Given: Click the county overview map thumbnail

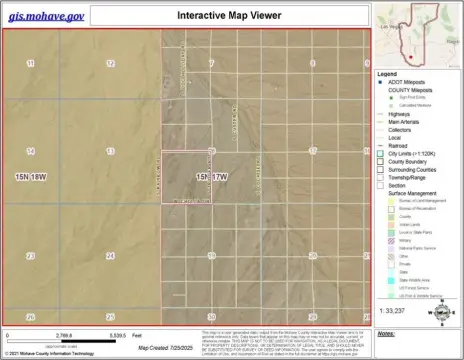Looking at the screenshot, I should tap(418, 35).
